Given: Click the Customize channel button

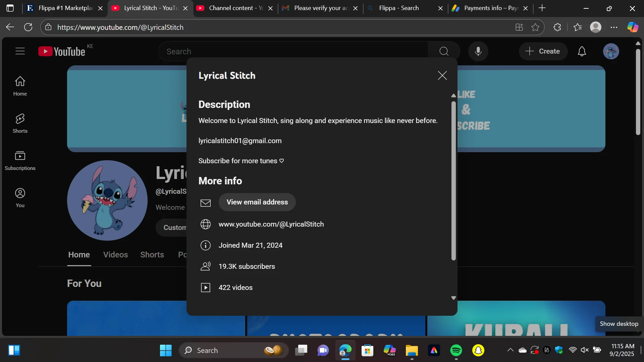Looking at the screenshot, I should [x=171, y=228].
